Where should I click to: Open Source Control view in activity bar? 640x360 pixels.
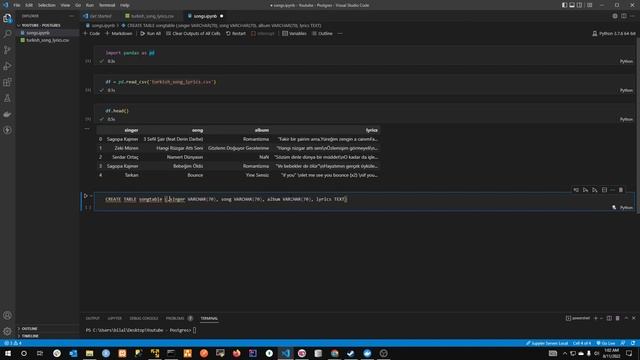pos(7,50)
